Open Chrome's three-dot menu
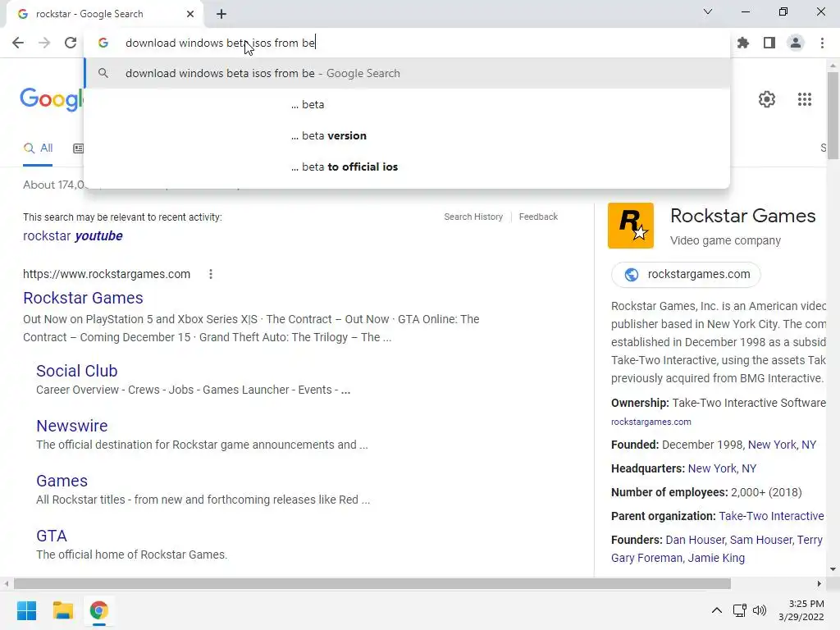This screenshot has height=630, width=840. point(822,43)
